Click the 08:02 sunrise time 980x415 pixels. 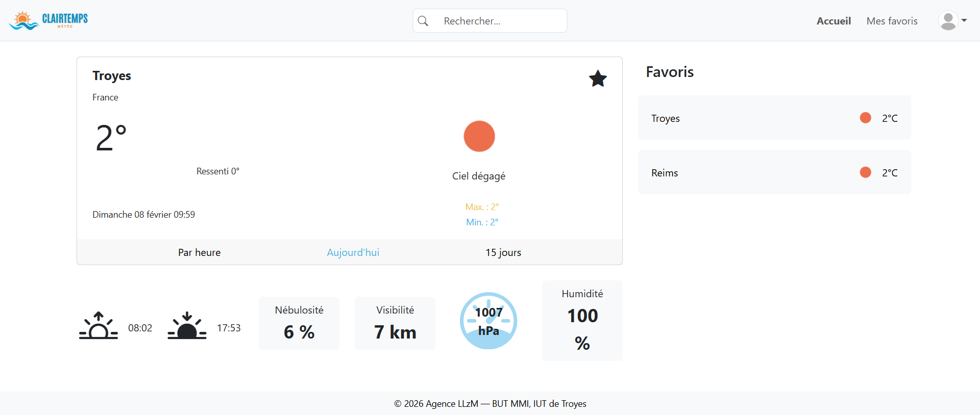(x=140, y=328)
